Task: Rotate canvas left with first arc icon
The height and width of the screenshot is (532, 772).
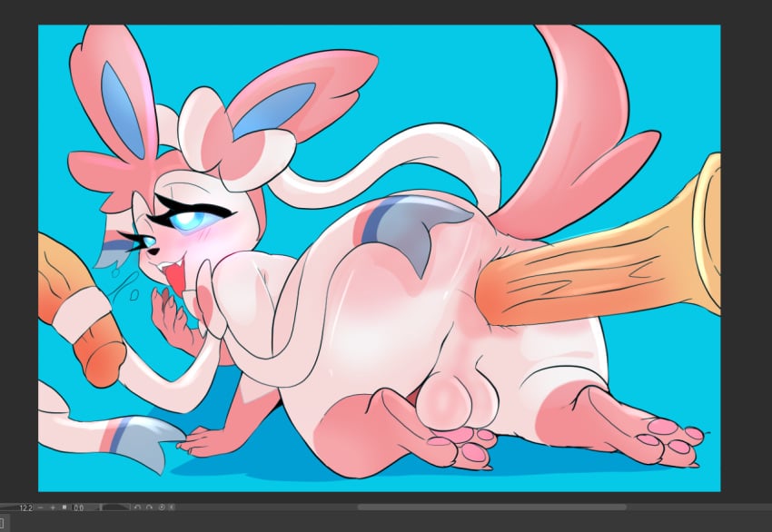Action: pos(137,507)
